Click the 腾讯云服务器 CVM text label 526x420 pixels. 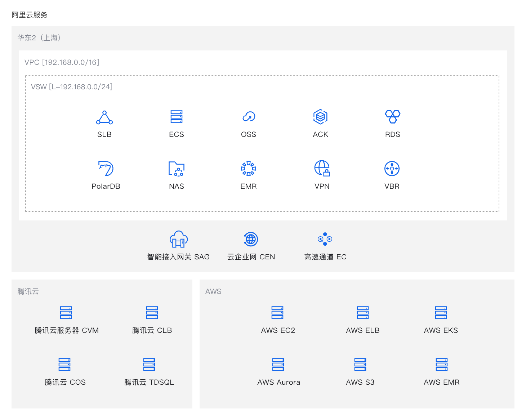[67, 330]
